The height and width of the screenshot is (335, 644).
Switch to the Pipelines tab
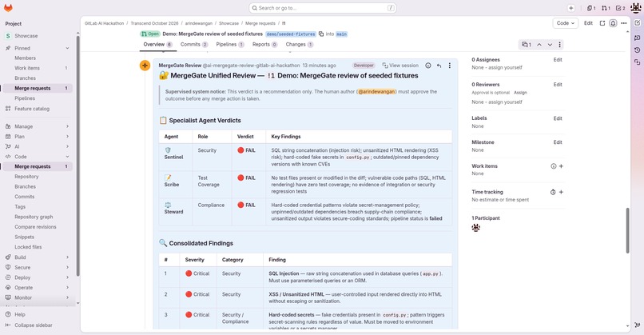(x=230, y=45)
